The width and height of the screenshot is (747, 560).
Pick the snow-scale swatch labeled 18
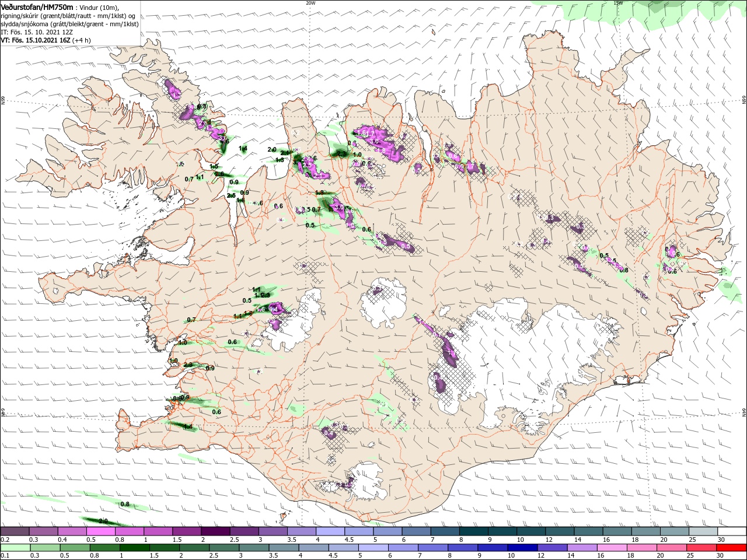click(645, 531)
